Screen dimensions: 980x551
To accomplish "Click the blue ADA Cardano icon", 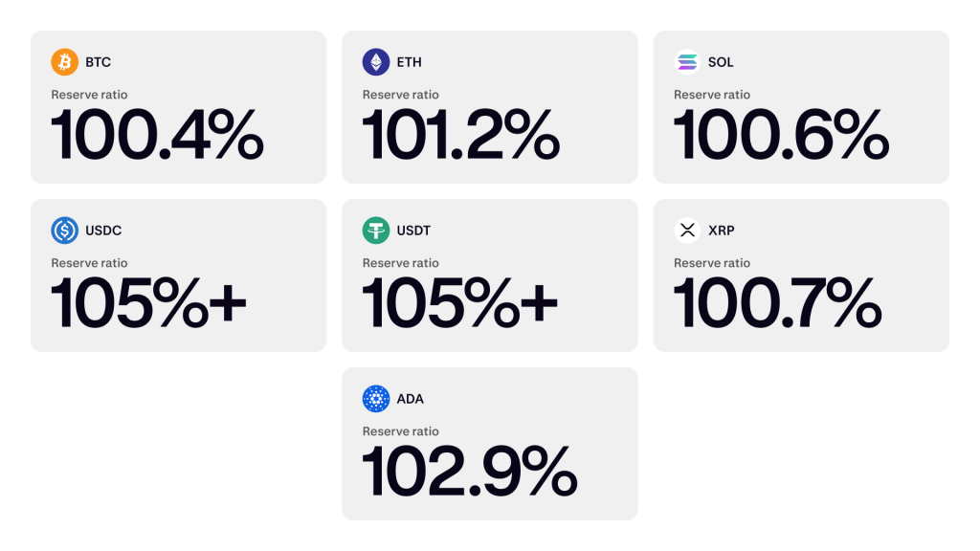I will pyautogui.click(x=376, y=399).
